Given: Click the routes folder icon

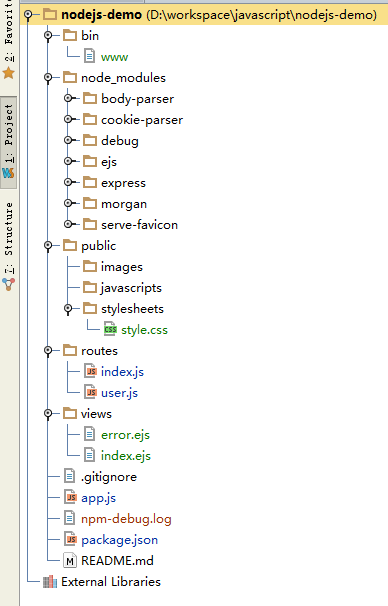Looking at the screenshot, I should (70, 350).
